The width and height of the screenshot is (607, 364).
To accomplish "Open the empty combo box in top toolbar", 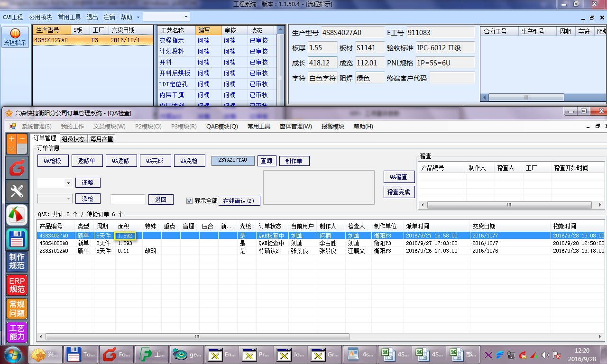I will pos(166,17).
